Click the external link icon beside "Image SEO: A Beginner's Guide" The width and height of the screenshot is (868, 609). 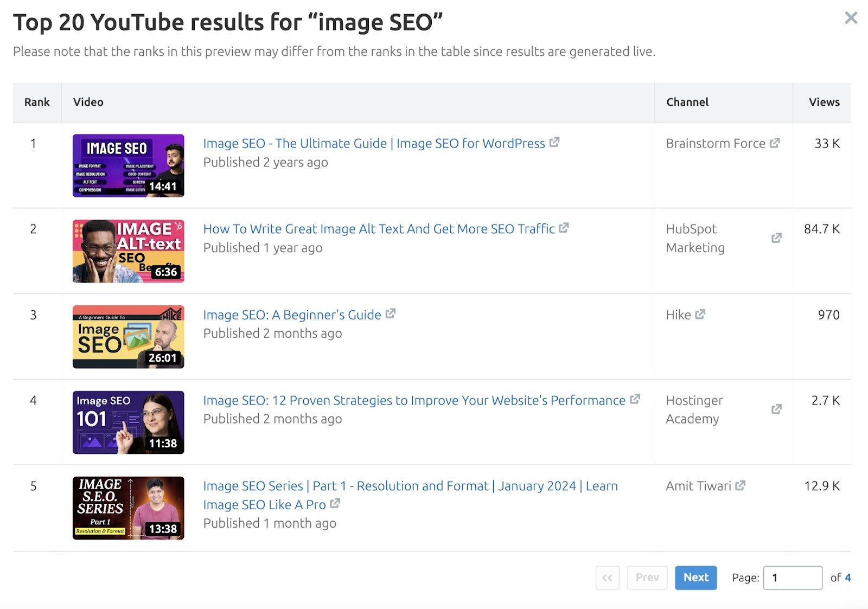point(390,314)
